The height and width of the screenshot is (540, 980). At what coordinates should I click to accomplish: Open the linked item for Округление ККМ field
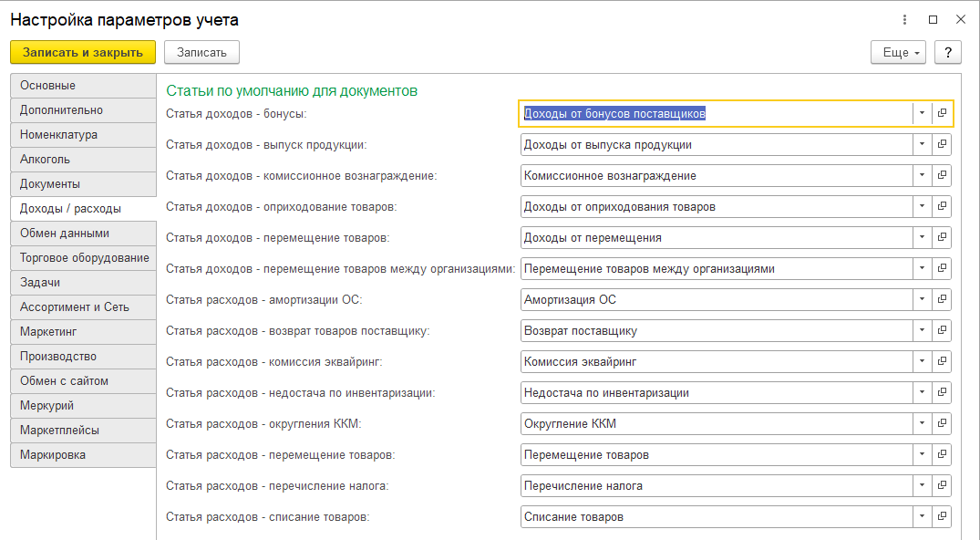coord(942,423)
